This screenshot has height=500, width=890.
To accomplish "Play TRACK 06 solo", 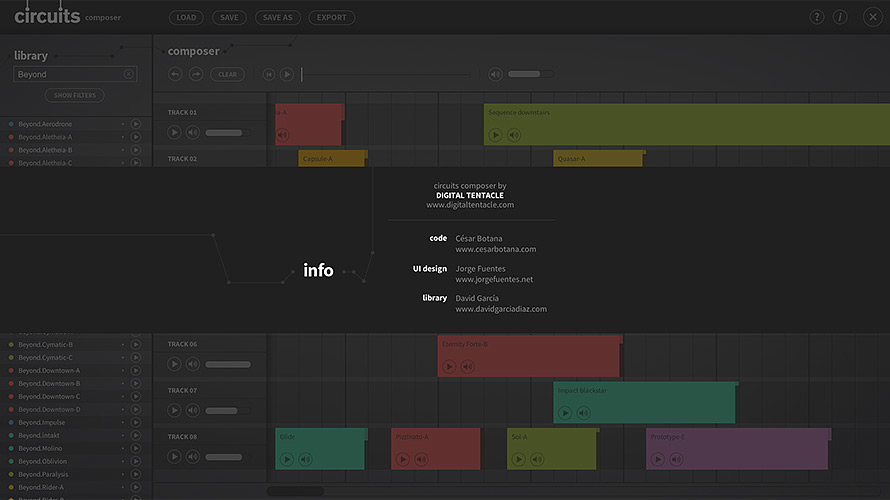I will coord(174,364).
